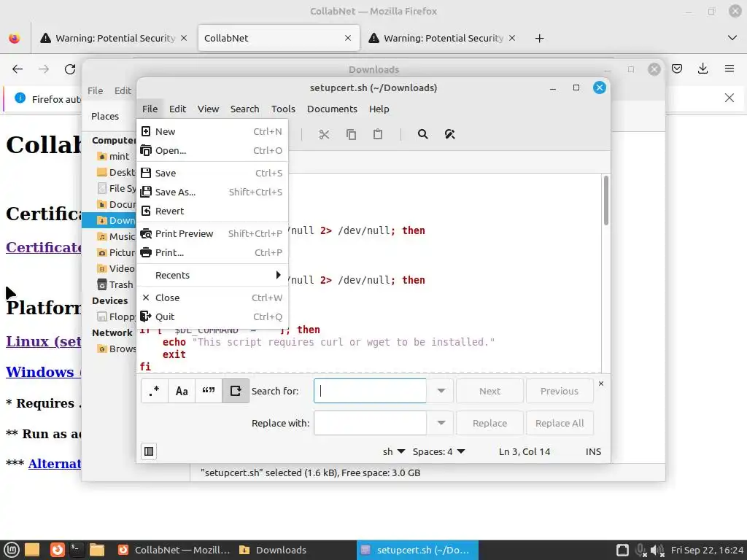The width and height of the screenshot is (747, 560).
Task: Click the Cut scissors icon in editor toolbar
Action: tap(324, 135)
